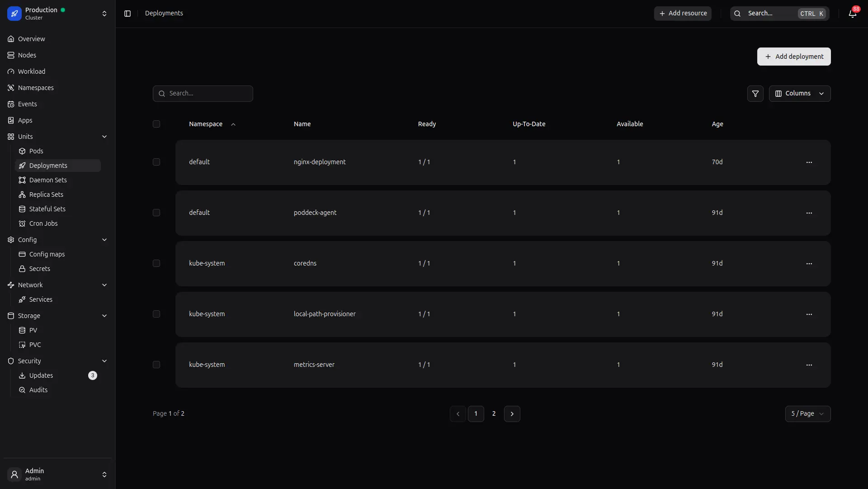The height and width of the screenshot is (489, 868).
Task: Click the notifications bell icon
Action: (x=852, y=14)
